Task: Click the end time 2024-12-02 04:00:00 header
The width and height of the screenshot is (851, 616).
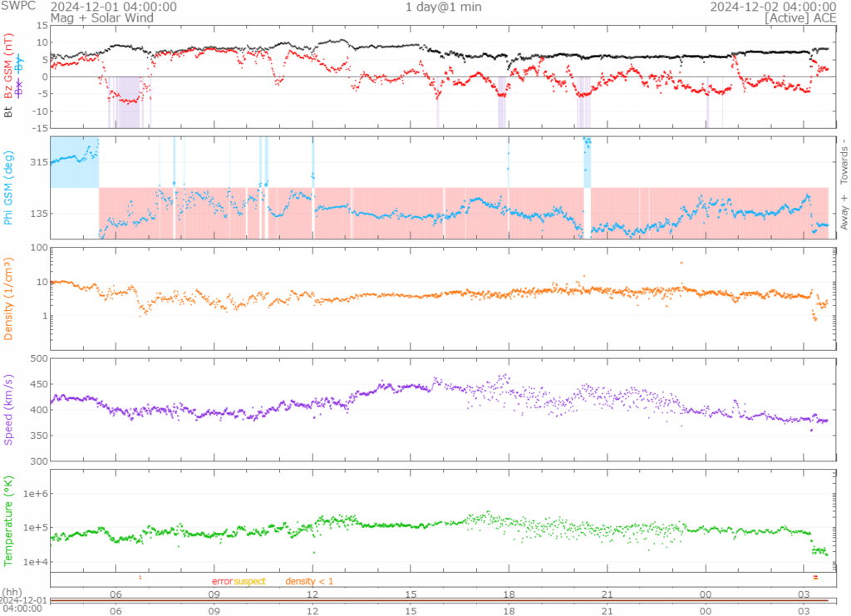Action: tap(773, 7)
